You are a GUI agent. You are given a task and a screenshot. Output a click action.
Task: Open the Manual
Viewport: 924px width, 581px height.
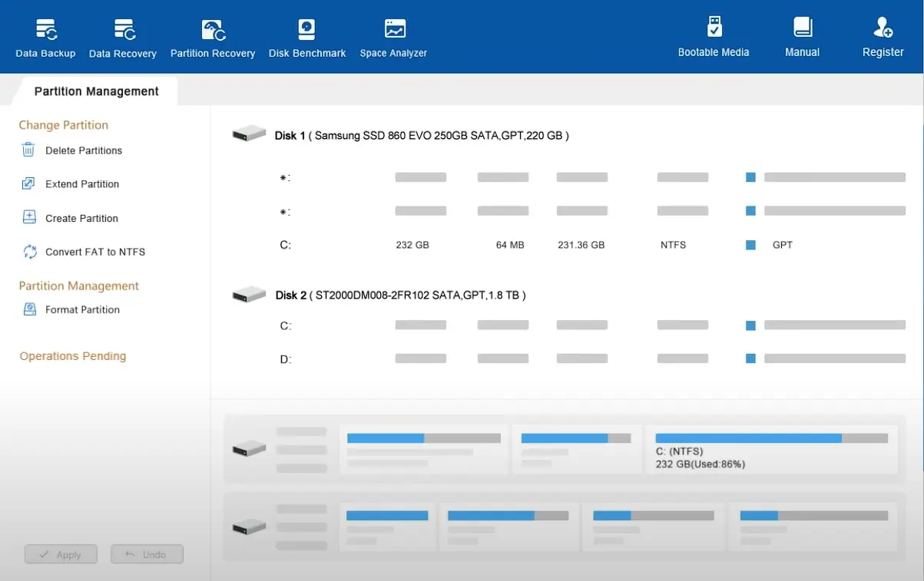802,38
